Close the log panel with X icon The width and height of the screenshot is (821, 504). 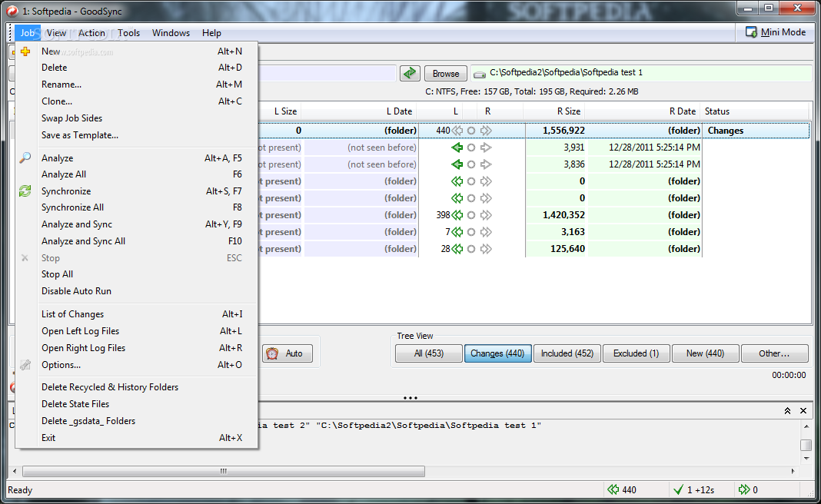803,411
